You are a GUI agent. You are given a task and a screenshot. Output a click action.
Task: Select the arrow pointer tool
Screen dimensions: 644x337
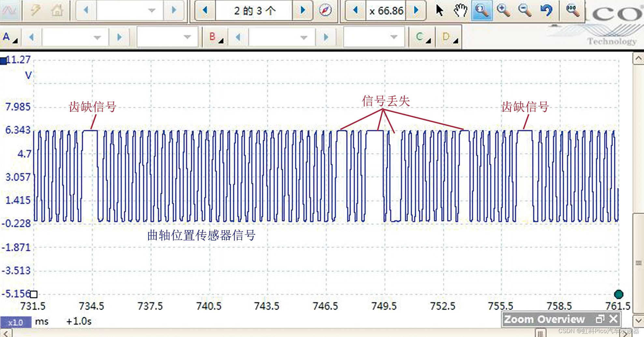(x=439, y=10)
